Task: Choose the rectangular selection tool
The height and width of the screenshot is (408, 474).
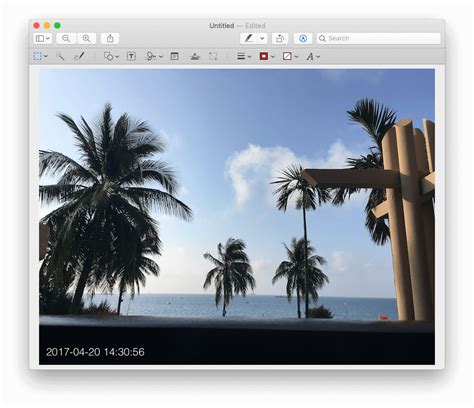Action: click(x=38, y=56)
